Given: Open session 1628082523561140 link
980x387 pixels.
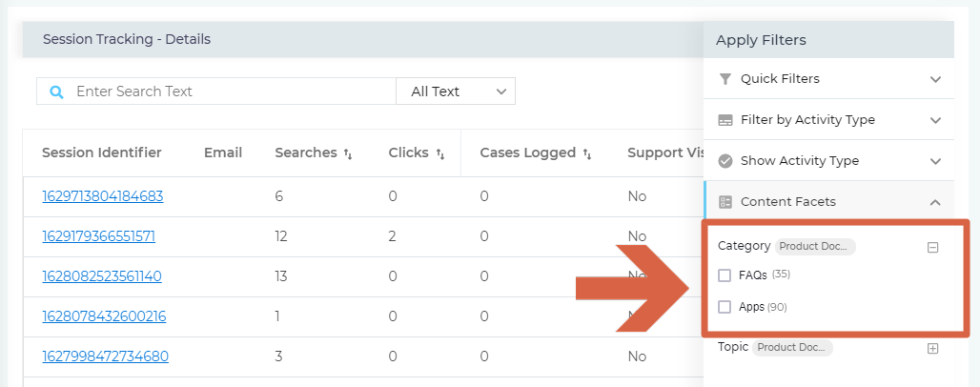Looking at the screenshot, I should point(102,276).
